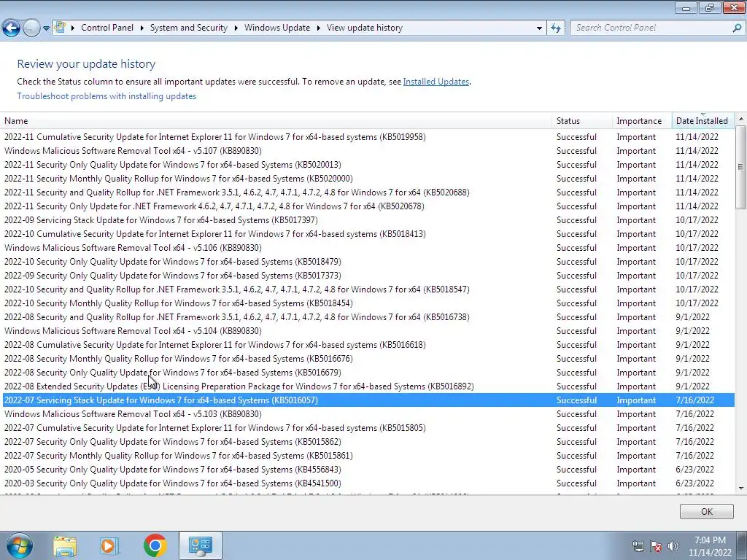Expand the address bar history dropdown
This screenshot has width=747, height=560.
click(539, 28)
